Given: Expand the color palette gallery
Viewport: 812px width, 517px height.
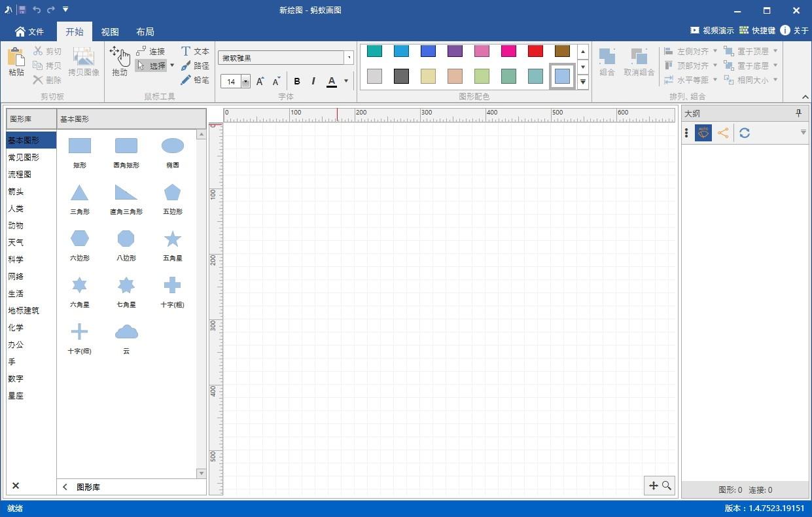Looking at the screenshot, I should coord(582,82).
